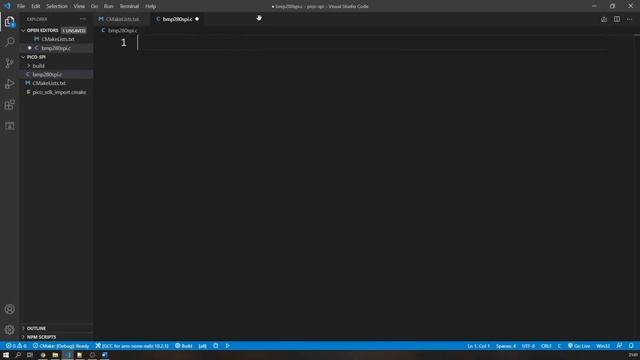Click line 1 in the editor
Image resolution: width=640 pixels, height=360 pixels.
tap(371, 43)
